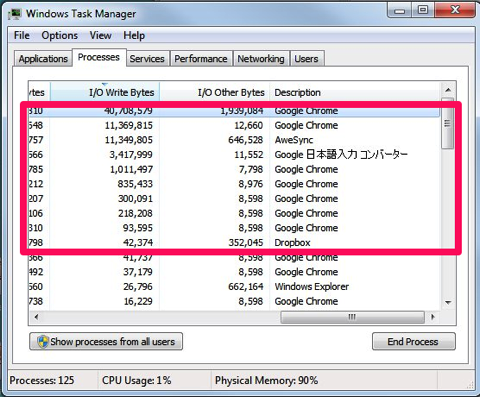The width and height of the screenshot is (480, 397).
Task: Close the Windows Task Manager window
Action: 455,10
